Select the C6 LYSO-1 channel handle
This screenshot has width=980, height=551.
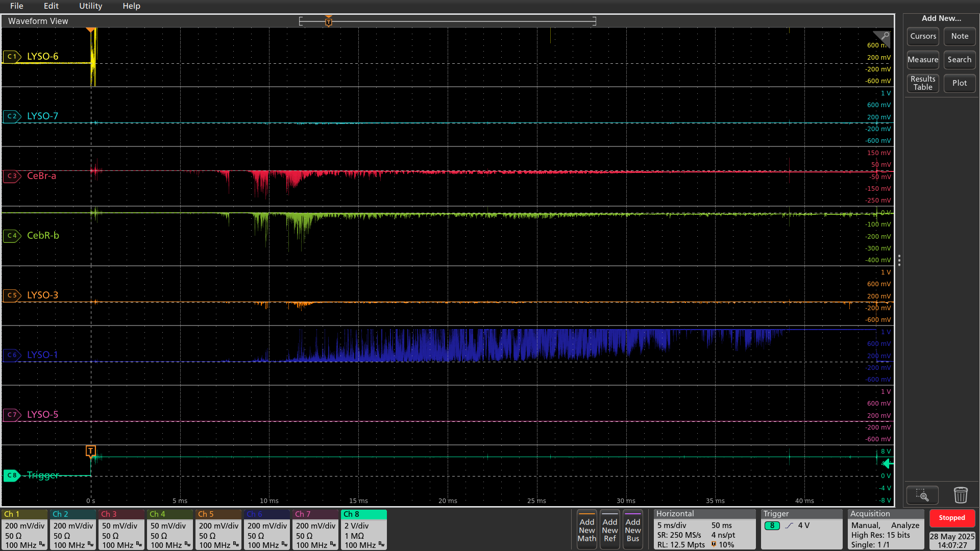click(x=12, y=355)
